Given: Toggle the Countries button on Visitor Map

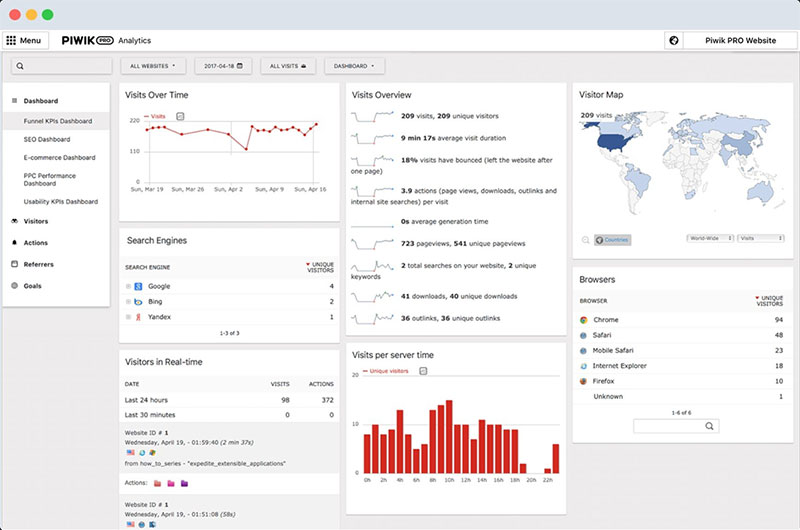Looking at the screenshot, I should click(x=612, y=240).
